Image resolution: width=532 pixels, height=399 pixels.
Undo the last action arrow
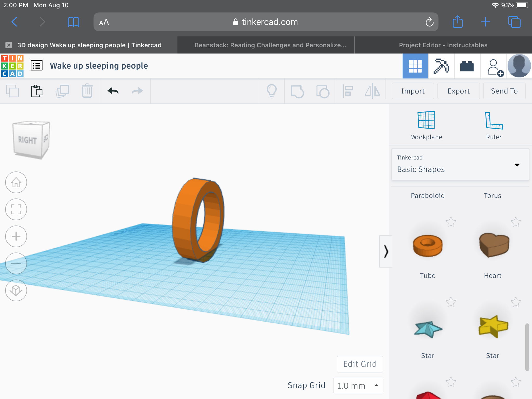pos(113,91)
